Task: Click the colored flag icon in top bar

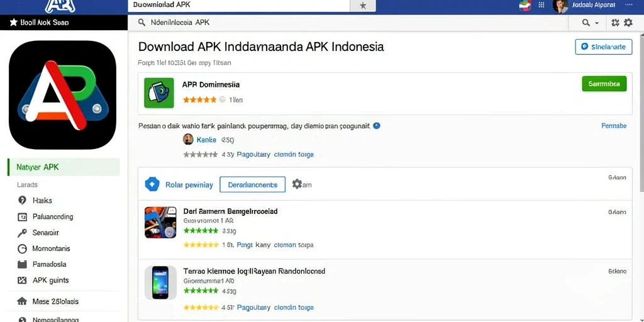Action: pyautogui.click(x=525, y=5)
